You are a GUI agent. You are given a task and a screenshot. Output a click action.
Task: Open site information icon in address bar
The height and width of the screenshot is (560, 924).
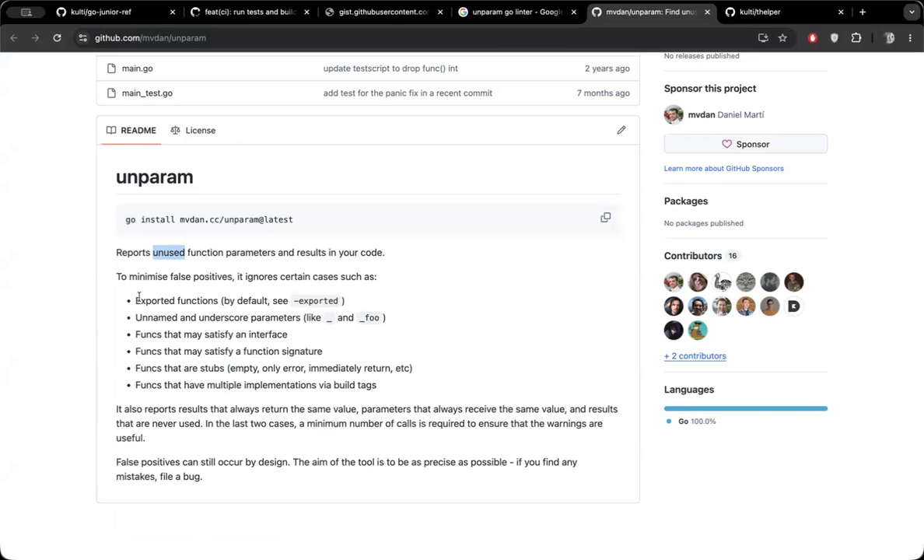83,38
